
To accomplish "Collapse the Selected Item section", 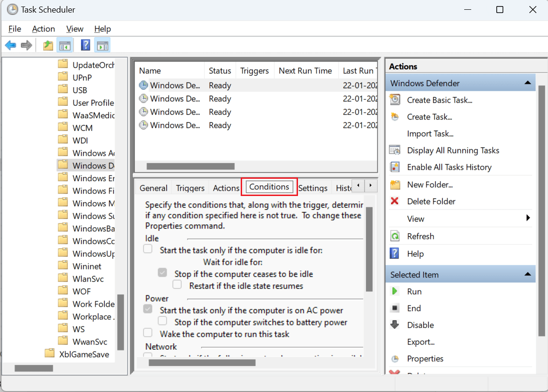I will 528,274.
